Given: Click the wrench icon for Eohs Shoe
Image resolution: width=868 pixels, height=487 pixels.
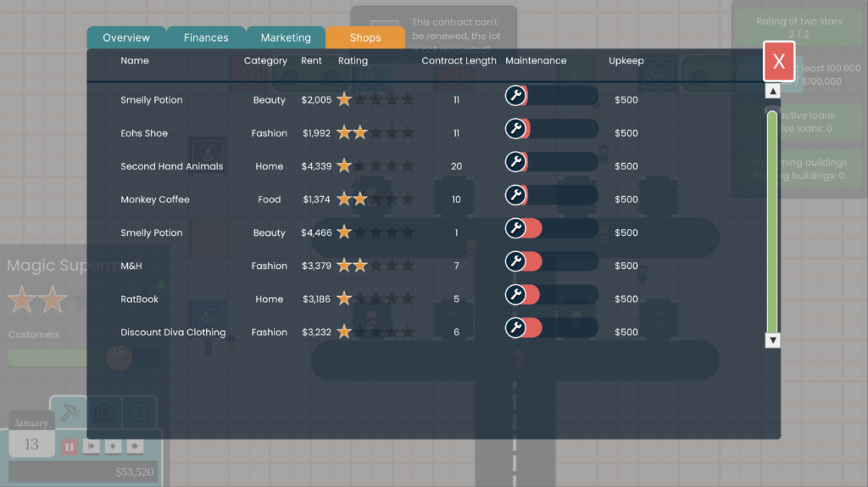Looking at the screenshot, I should [515, 129].
